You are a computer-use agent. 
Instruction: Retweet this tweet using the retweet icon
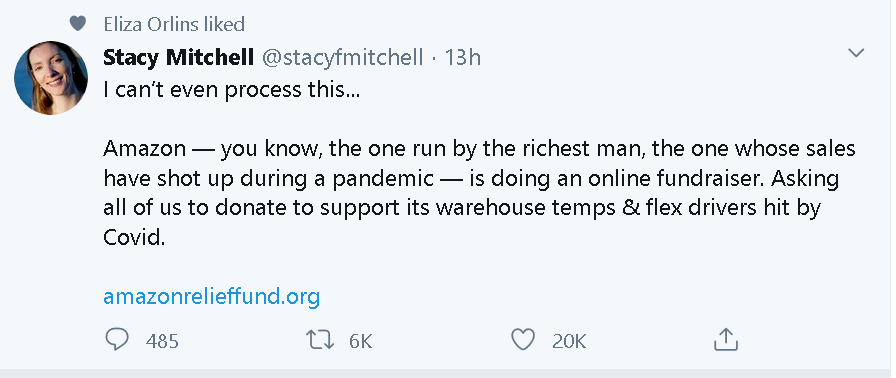pos(320,339)
